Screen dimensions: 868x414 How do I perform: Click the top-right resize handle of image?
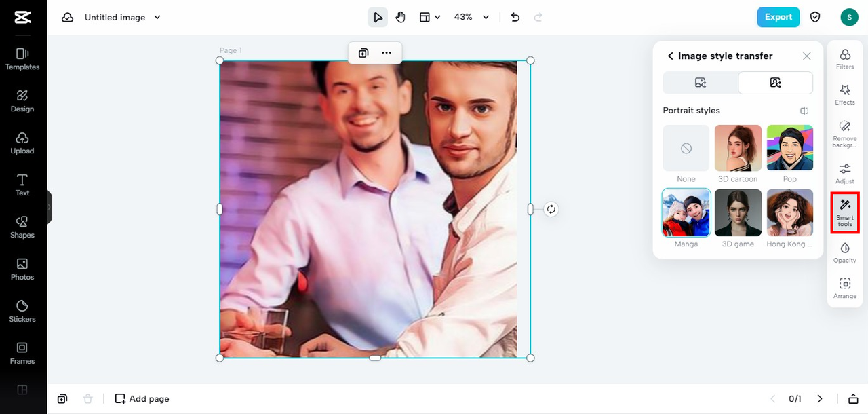pyautogui.click(x=530, y=60)
